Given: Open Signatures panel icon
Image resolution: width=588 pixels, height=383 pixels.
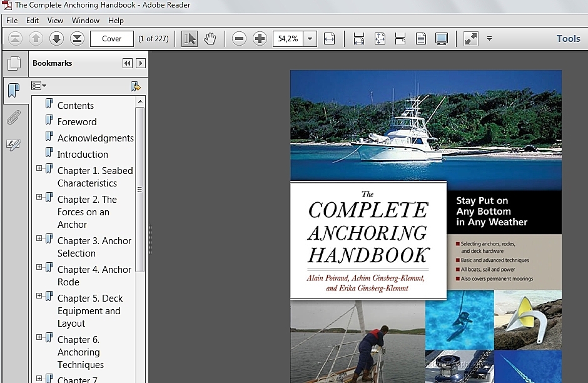Looking at the screenshot, I should pos(14,145).
